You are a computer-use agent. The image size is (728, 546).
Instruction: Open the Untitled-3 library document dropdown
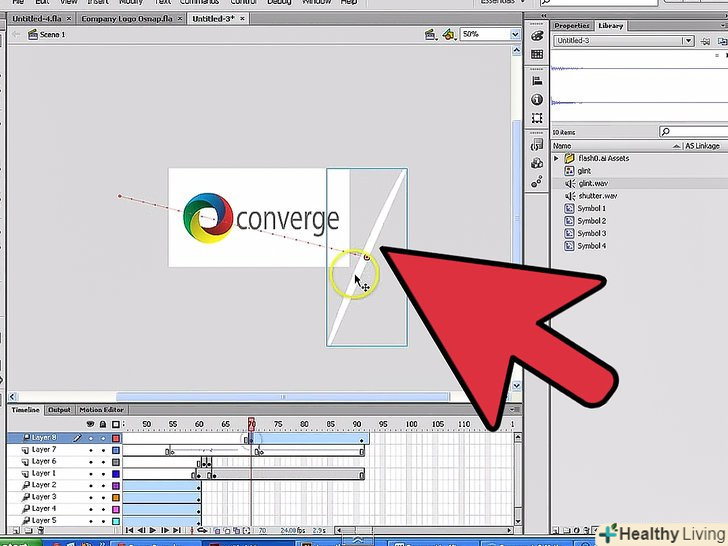pos(689,41)
